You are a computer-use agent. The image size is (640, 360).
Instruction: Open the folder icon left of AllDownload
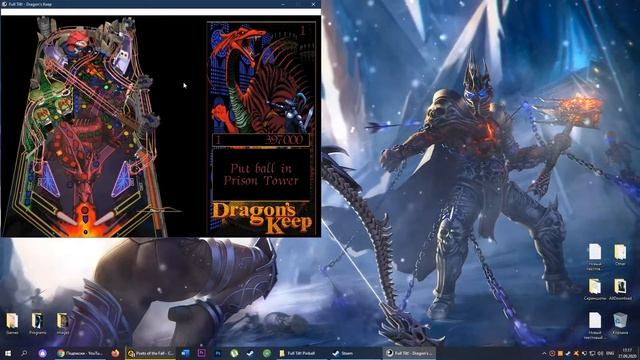click(x=595, y=289)
